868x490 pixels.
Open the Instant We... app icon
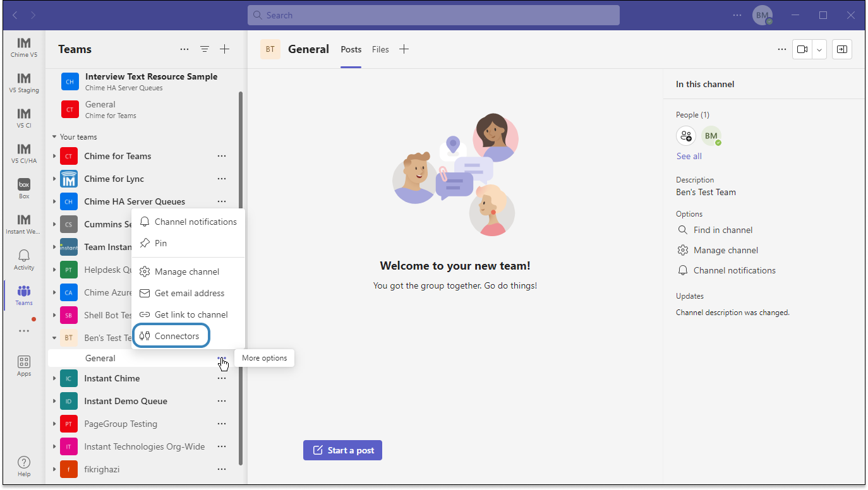pos(24,224)
